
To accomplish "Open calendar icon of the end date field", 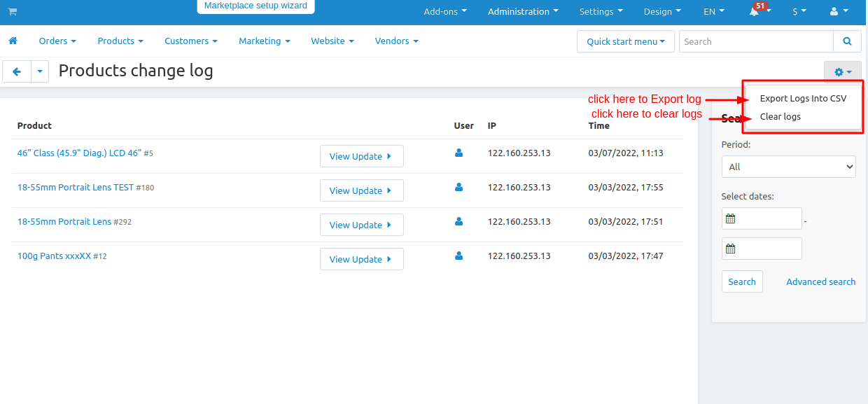I will (x=731, y=249).
